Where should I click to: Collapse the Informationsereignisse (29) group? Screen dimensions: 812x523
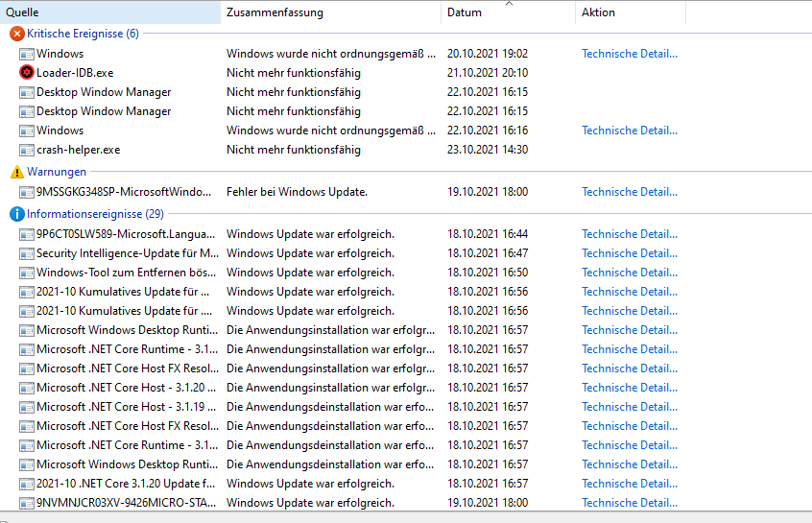tap(95, 214)
